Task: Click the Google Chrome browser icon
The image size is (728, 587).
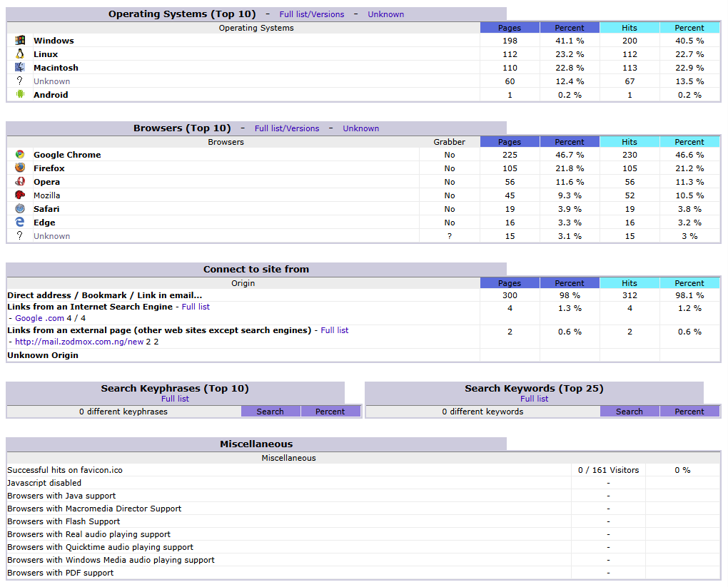Action: tap(20, 155)
